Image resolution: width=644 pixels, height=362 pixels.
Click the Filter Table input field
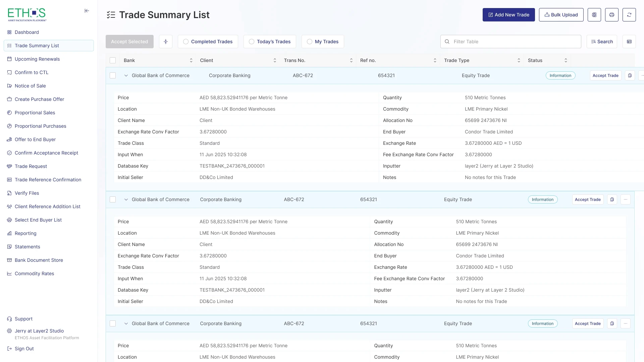(x=511, y=42)
